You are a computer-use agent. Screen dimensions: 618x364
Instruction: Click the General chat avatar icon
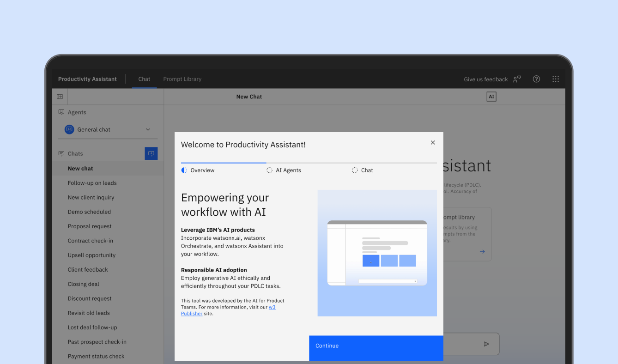tap(69, 130)
